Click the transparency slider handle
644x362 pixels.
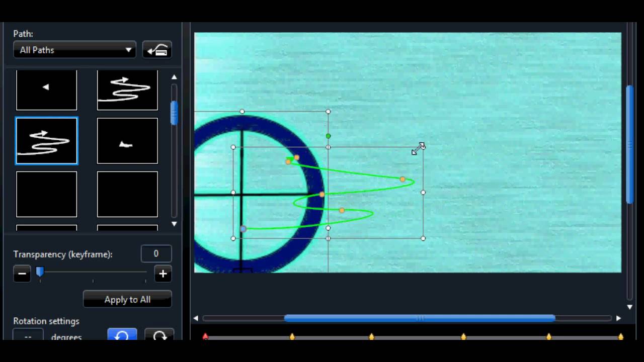(40, 272)
